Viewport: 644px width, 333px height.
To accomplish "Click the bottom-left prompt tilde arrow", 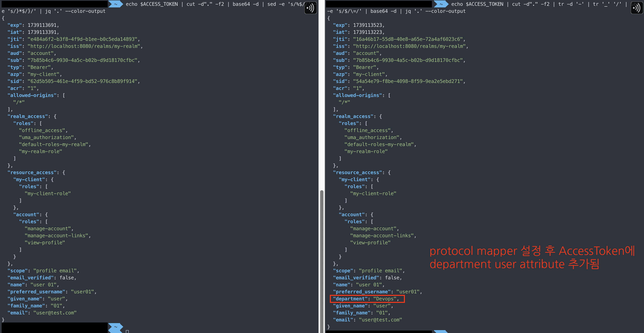I will click(x=116, y=327).
